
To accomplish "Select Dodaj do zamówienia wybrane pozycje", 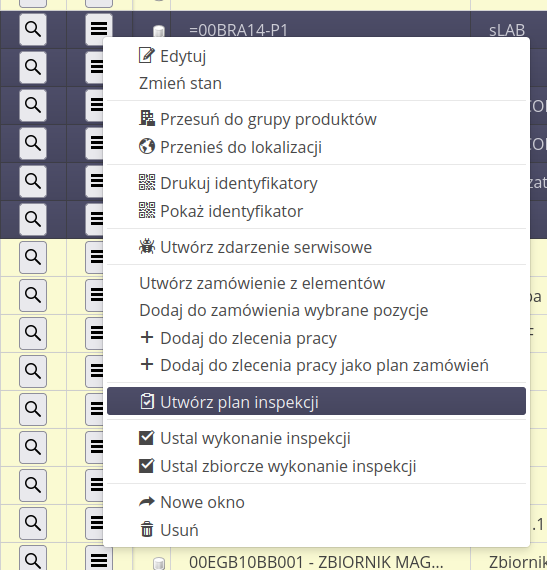I will (284, 310).
